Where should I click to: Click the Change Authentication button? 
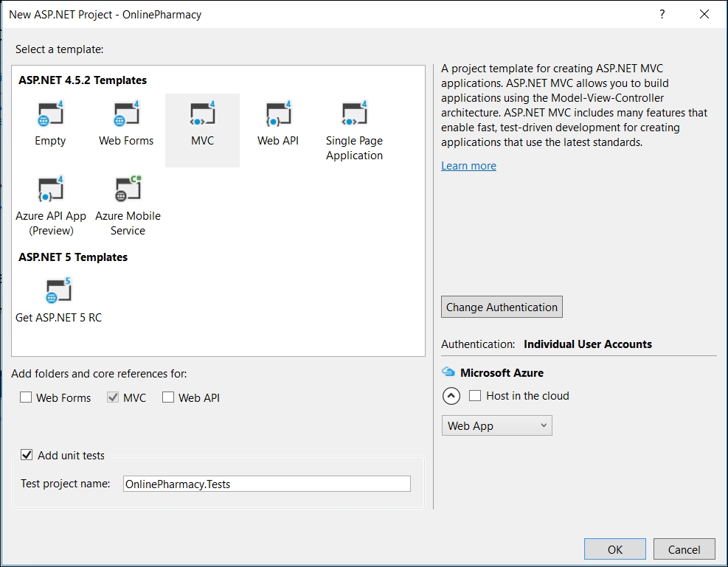[x=502, y=307]
